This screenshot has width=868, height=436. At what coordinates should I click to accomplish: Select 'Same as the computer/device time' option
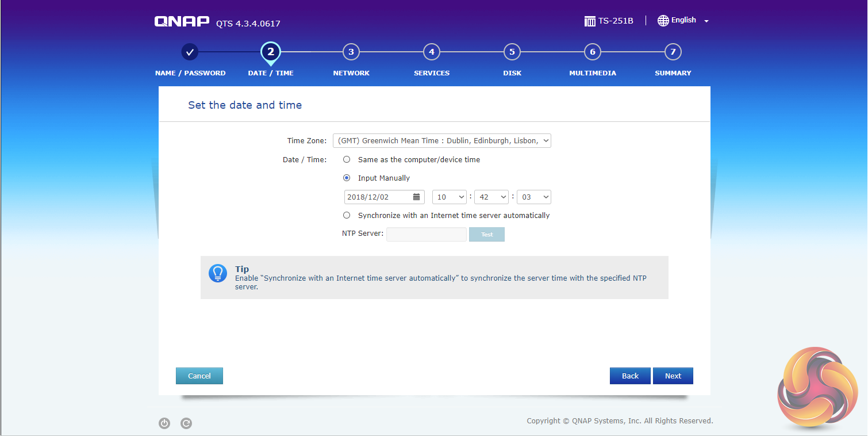[347, 159]
